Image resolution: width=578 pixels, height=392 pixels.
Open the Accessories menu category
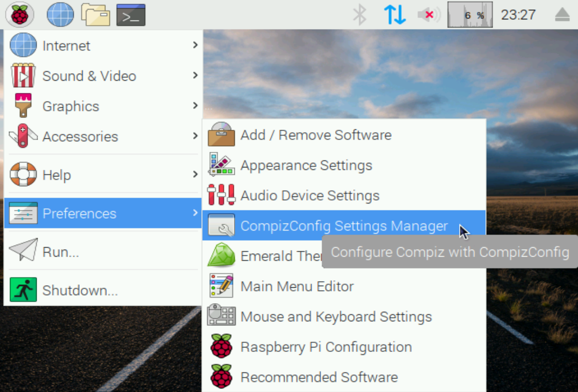tap(103, 136)
